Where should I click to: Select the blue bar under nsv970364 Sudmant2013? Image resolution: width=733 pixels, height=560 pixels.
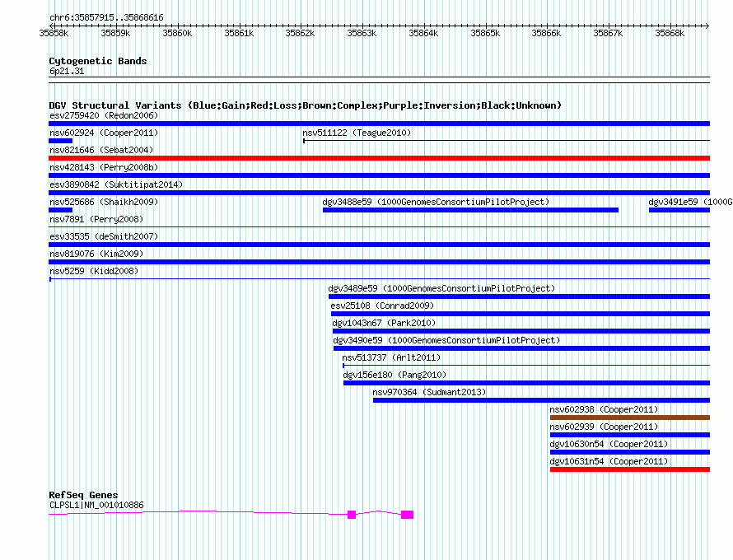pos(541,400)
